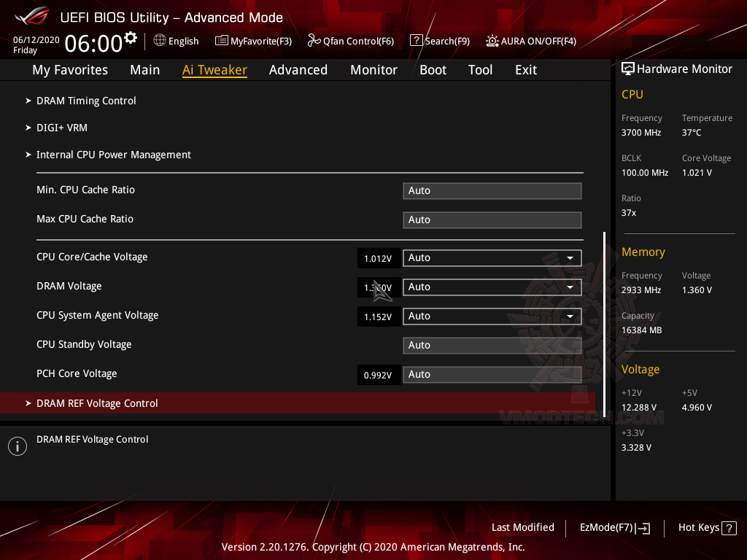747x560 pixels.
Task: Click the info icon next to DRAM REF description
Action: (x=17, y=446)
